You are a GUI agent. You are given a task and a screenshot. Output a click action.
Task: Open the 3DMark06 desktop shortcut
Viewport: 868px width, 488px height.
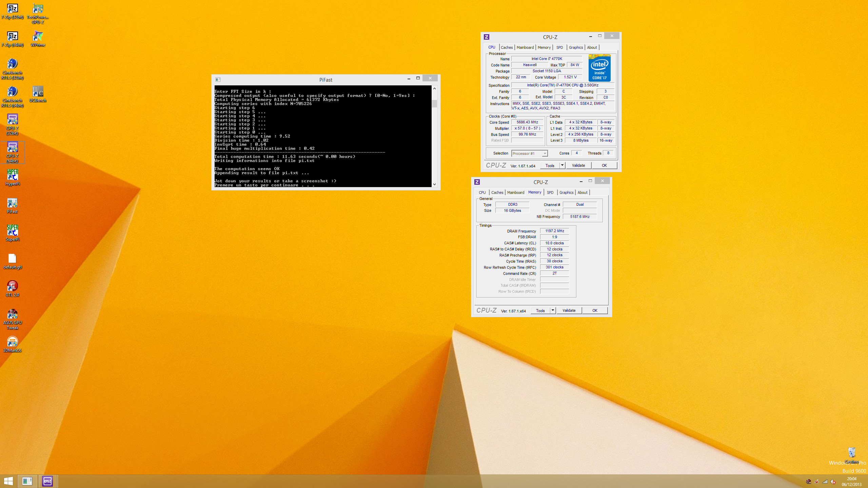point(12,344)
